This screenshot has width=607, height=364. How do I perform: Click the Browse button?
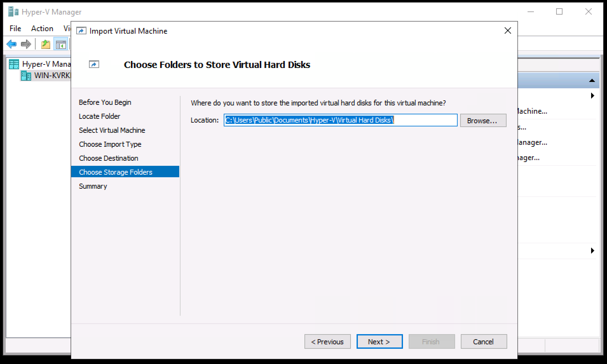pos(483,120)
